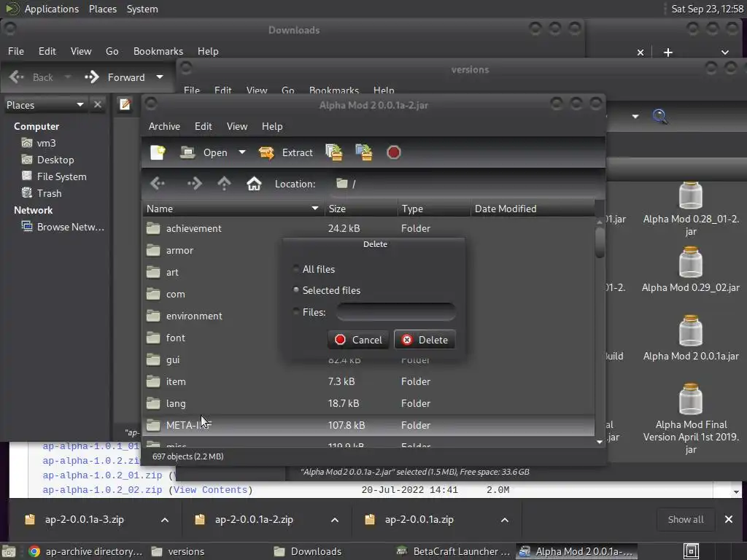Select the Selected files radio button
Viewport: 747px width, 560px height.
pyautogui.click(x=296, y=289)
